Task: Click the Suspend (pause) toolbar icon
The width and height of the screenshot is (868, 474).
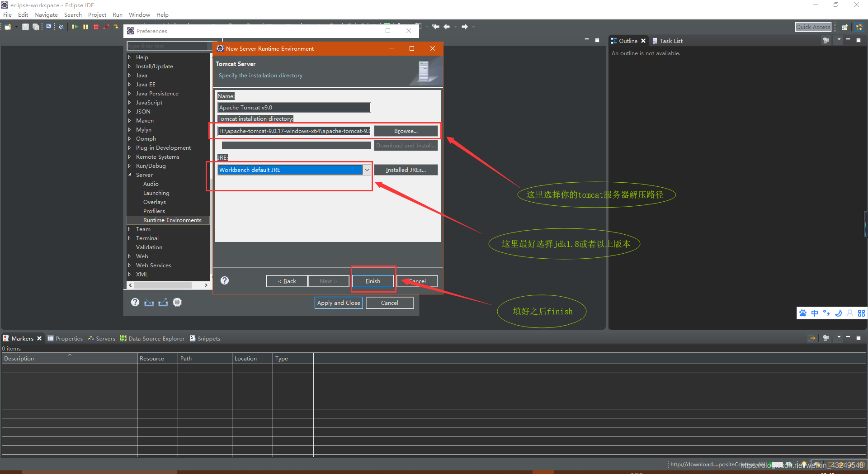Action: pyautogui.click(x=85, y=27)
